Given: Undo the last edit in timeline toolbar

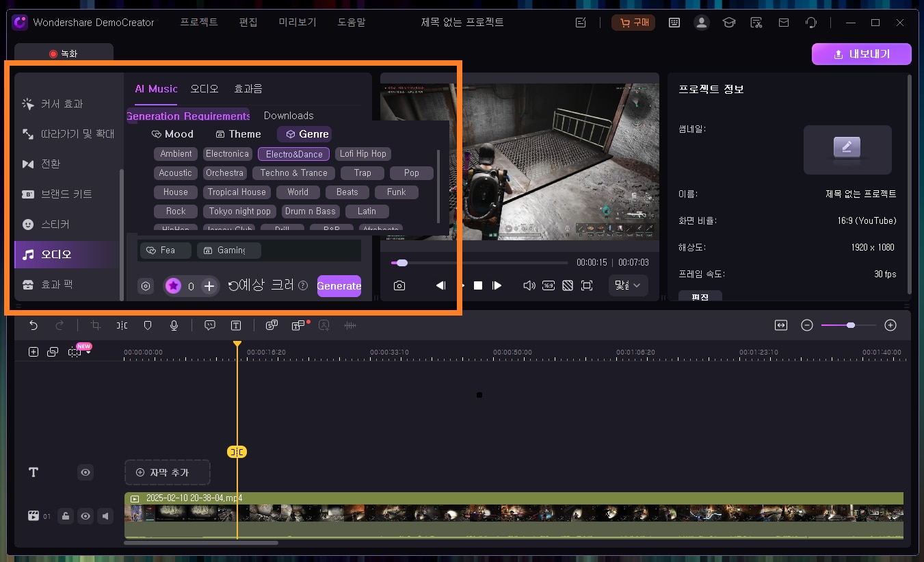Looking at the screenshot, I should point(34,326).
